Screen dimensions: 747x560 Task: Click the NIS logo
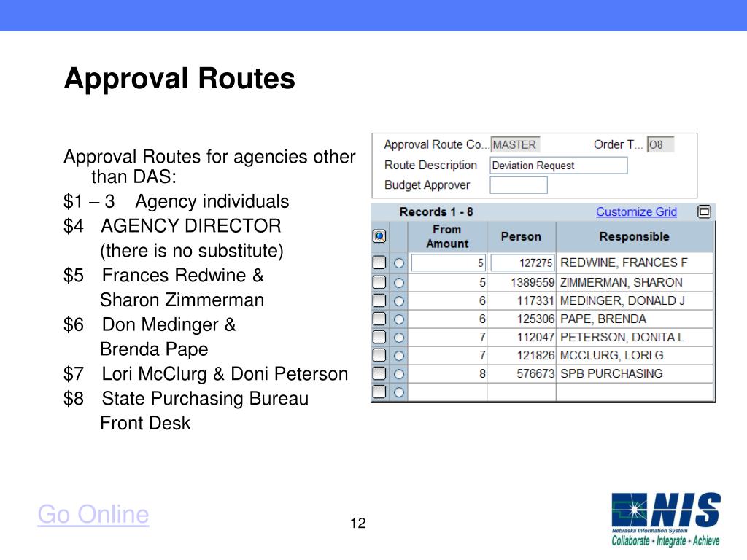point(665,519)
